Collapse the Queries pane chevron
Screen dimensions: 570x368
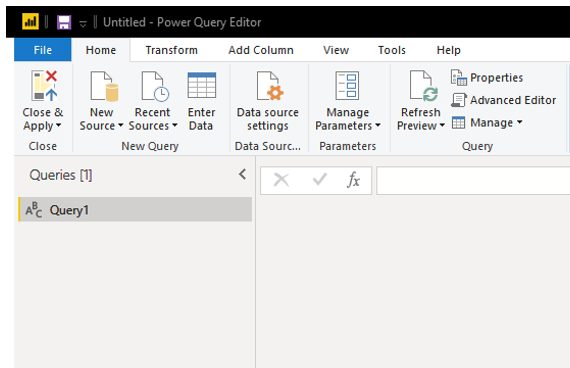[x=242, y=174]
